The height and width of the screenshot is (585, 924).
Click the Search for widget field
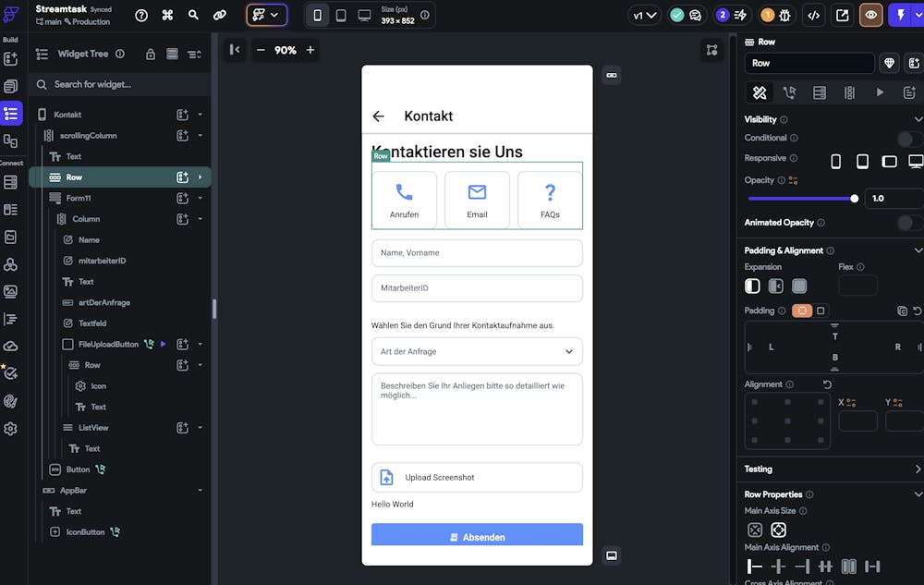pyautogui.click(x=119, y=84)
